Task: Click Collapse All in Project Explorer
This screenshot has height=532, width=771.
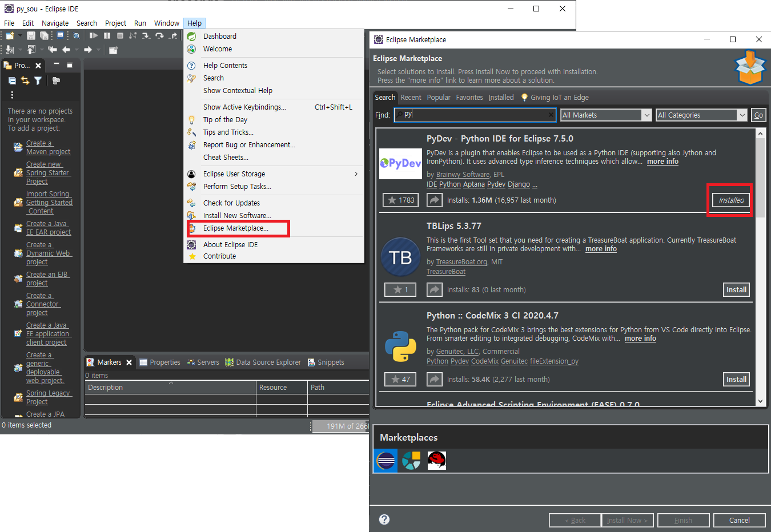Action: pyautogui.click(x=12, y=80)
